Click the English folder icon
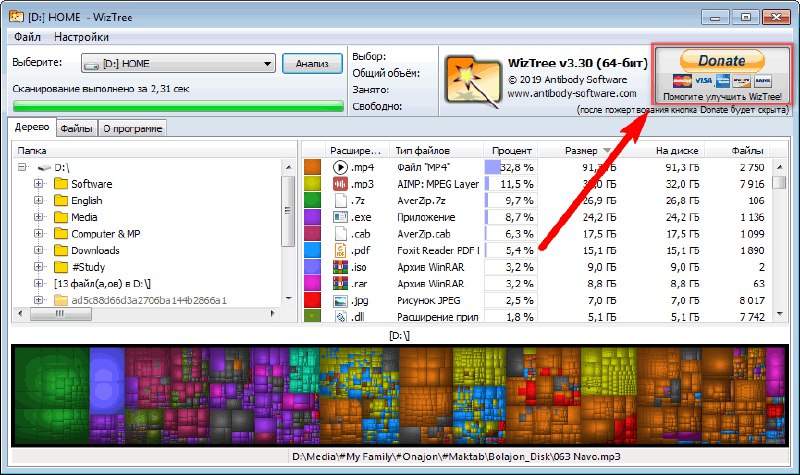Viewport: 800px width, 475px height. (x=61, y=200)
